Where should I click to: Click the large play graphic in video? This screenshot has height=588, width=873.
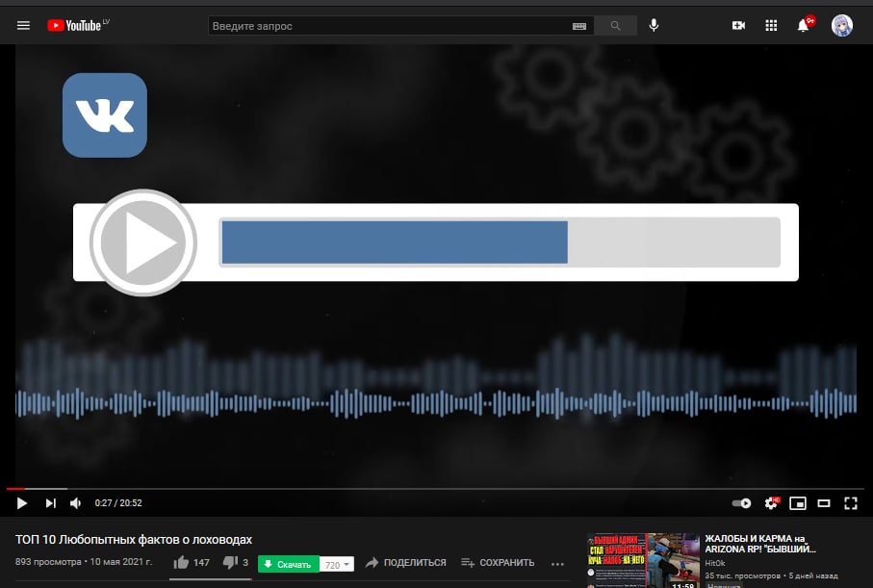point(143,243)
